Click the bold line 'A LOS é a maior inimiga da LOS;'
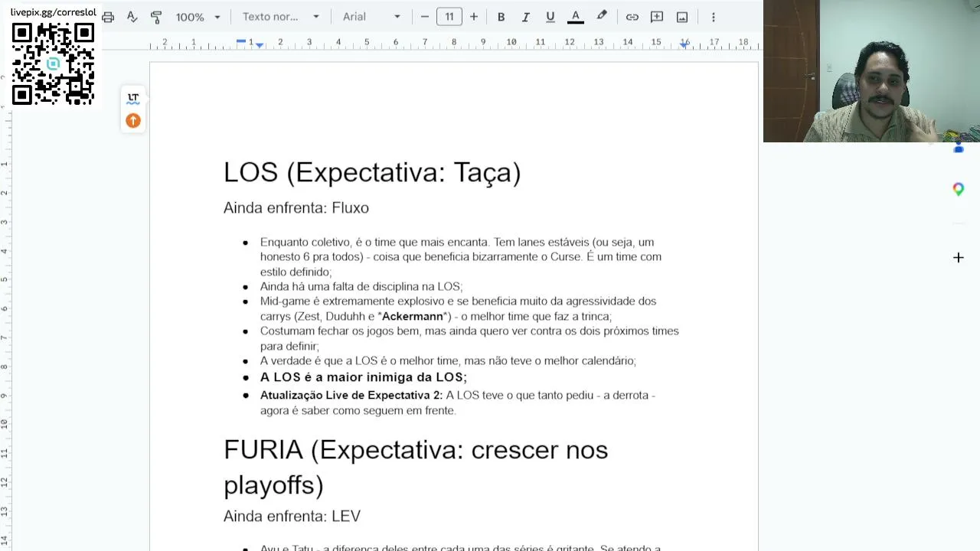Screen dimensions: 980x551 [x=364, y=377]
